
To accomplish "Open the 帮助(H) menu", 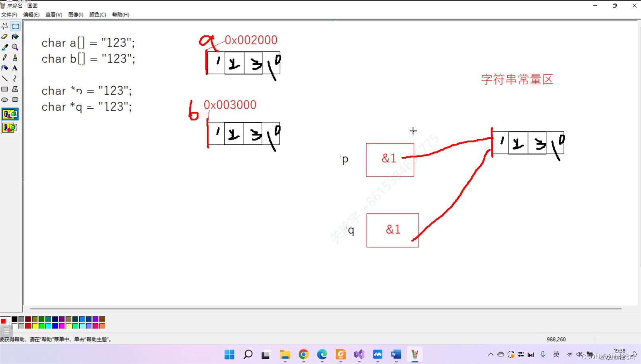I will 121,15.
